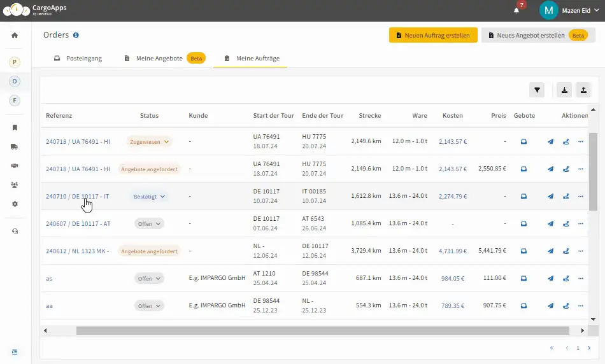Screen dimensions: 605x364
Task: Click send icon for the Zugewiesen order
Action: click(x=551, y=141)
